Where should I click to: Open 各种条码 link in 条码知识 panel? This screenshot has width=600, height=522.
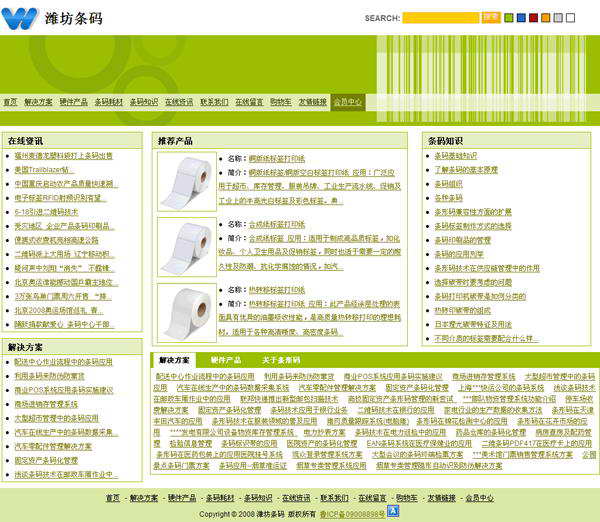[x=448, y=198]
